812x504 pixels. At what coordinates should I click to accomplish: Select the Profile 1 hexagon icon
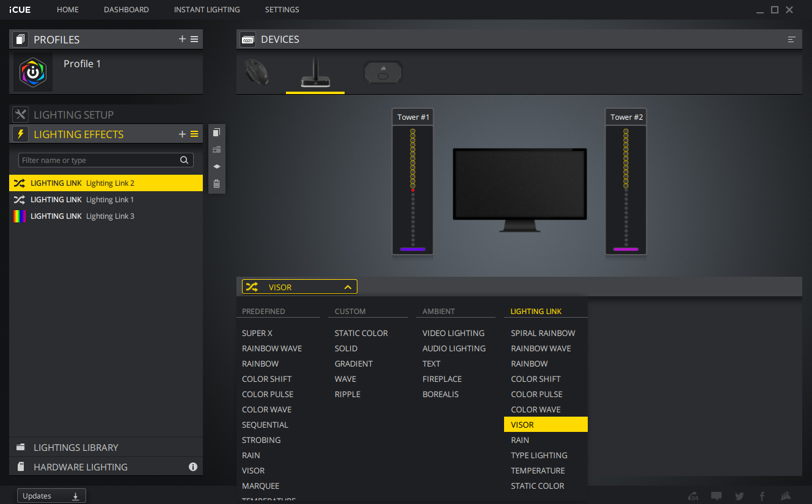33,73
